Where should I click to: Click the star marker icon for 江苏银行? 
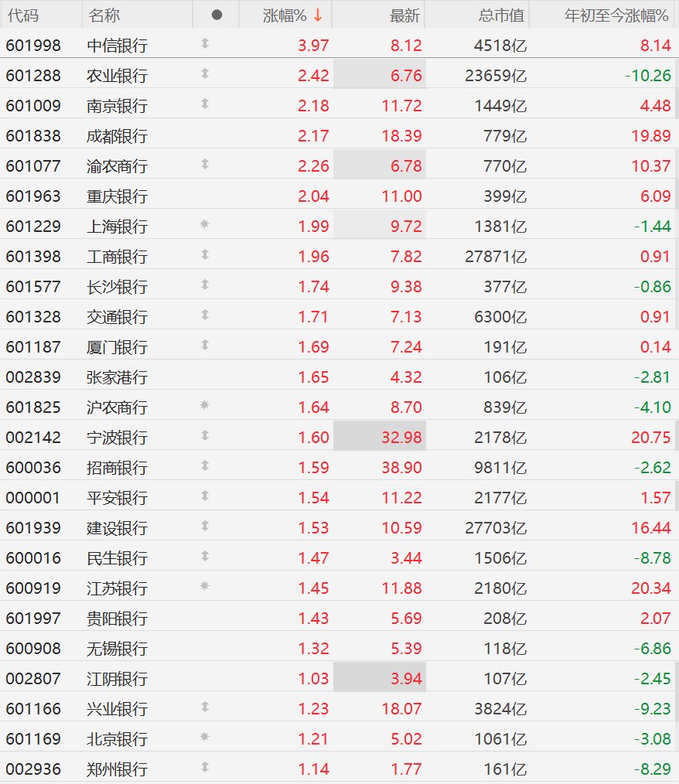pyautogui.click(x=204, y=586)
